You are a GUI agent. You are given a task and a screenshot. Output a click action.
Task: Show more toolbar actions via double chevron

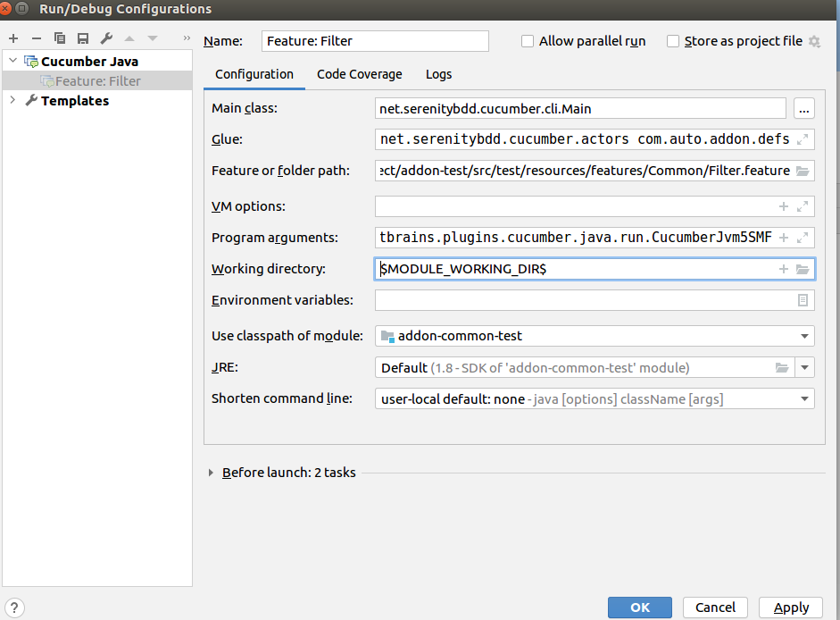[x=187, y=38]
